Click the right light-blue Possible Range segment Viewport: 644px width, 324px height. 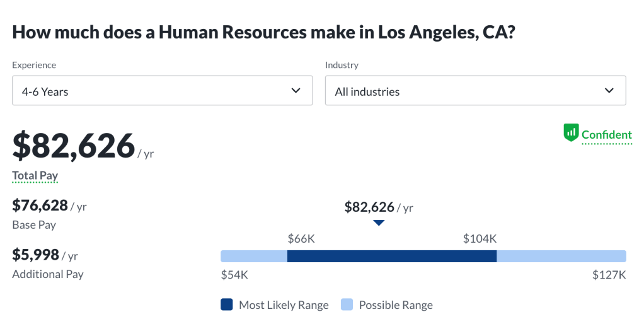pos(561,256)
